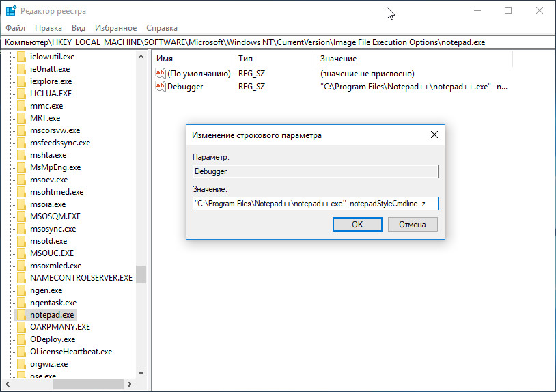The image size is (556, 392).
Task: Click the Debugger string value icon
Action: coord(161,86)
